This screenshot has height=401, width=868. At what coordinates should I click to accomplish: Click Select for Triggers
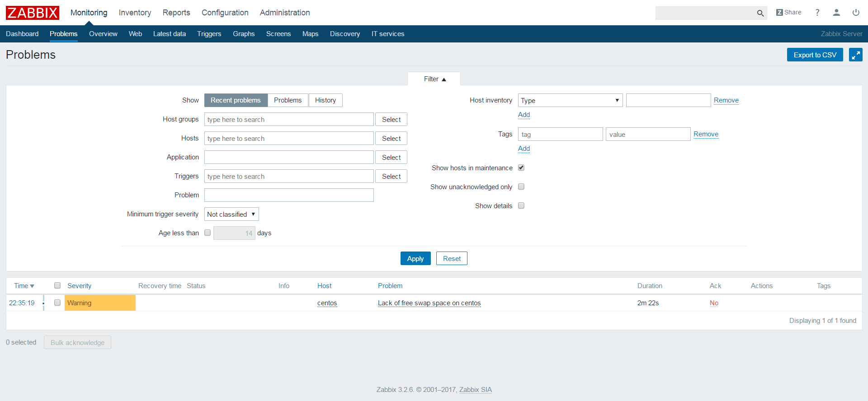click(x=391, y=176)
